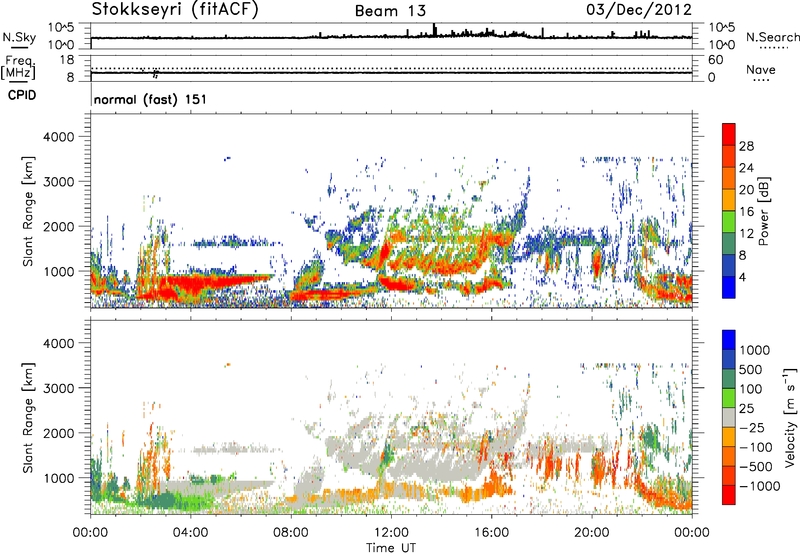Click the '20:00' time axis label
800x554 pixels.
pos(591,533)
